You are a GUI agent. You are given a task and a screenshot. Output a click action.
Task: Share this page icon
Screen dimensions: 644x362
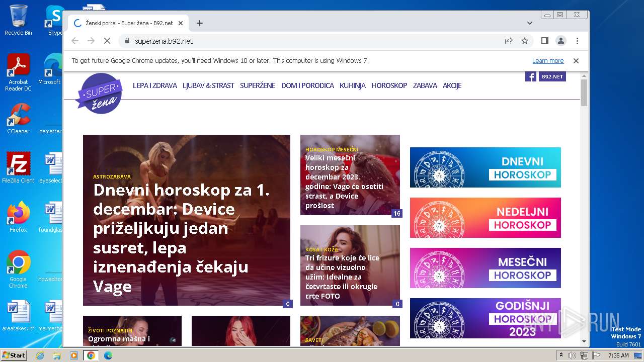pos(509,41)
